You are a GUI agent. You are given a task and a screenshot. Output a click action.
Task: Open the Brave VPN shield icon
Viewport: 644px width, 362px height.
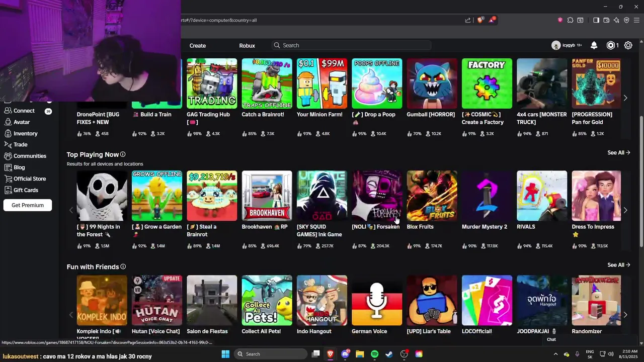tap(626, 20)
